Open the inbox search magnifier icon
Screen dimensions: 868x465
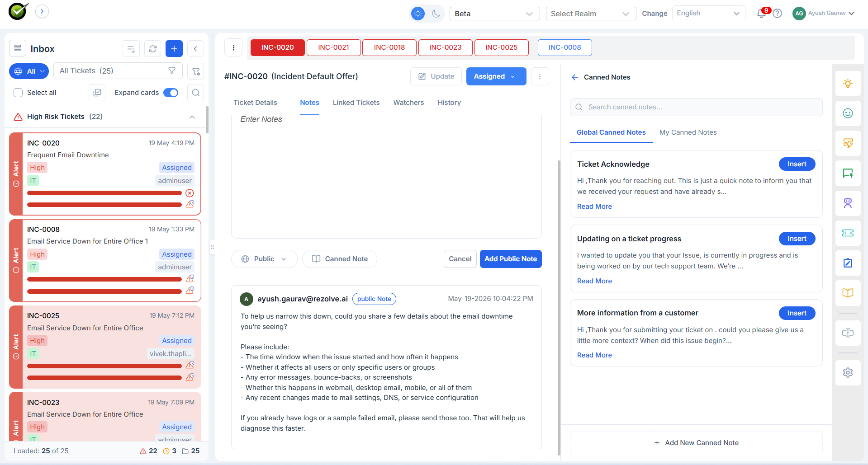coord(196,93)
